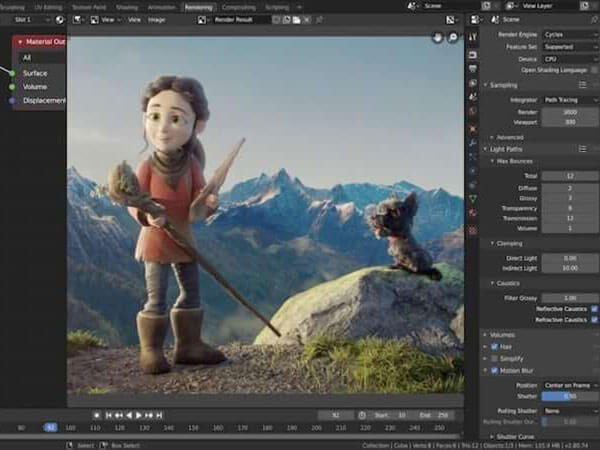Click the Render samples value field
This screenshot has width=600, height=450.
click(x=568, y=112)
